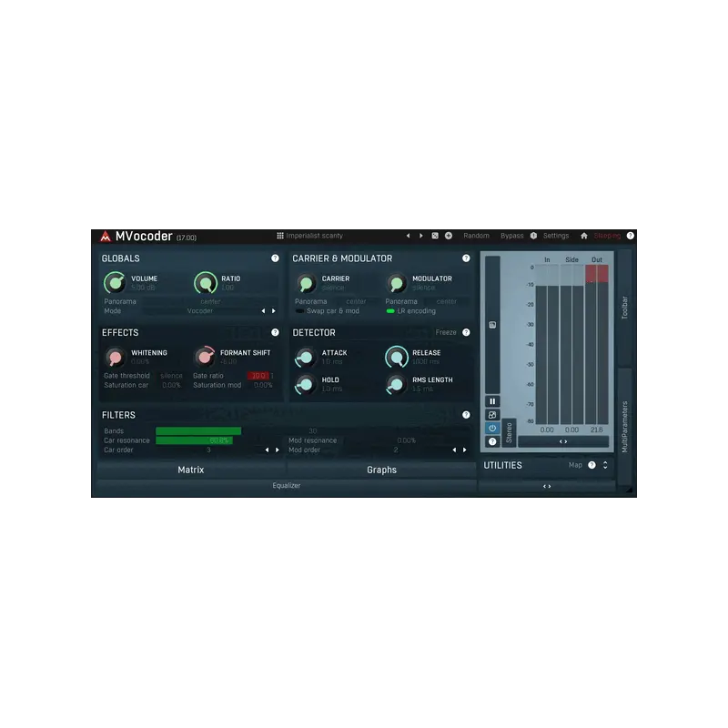The image size is (728, 728).
Task: Disable LR encoding switch
Action: 390,311
